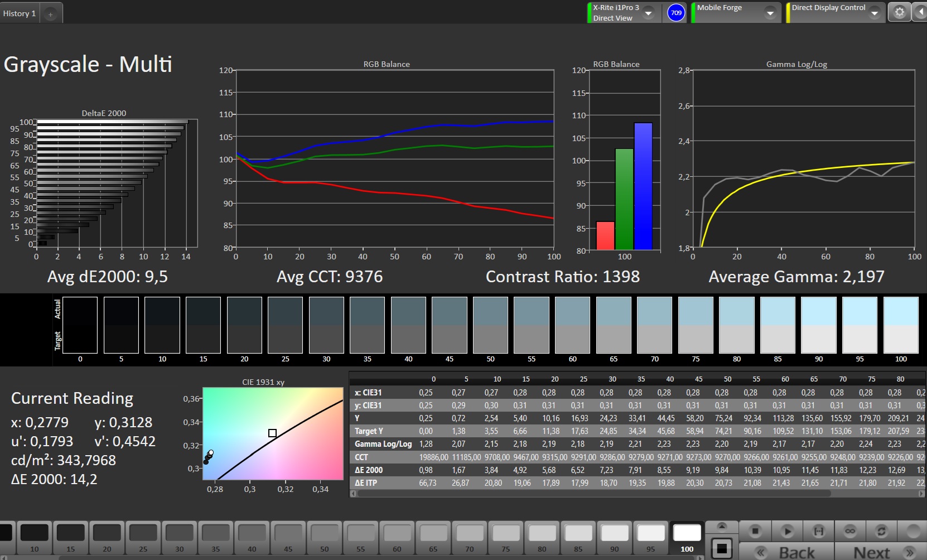This screenshot has height=560, width=927.
Task: Click the actual/target swatch labeled 50
Action: (x=490, y=325)
